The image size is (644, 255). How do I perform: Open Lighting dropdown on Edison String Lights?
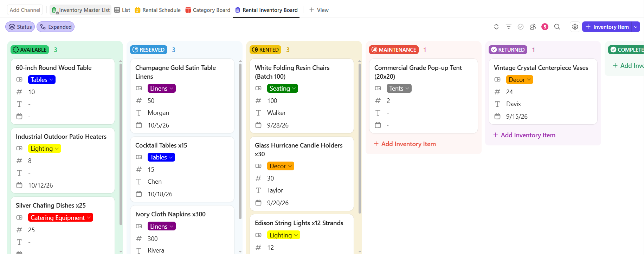click(x=284, y=235)
